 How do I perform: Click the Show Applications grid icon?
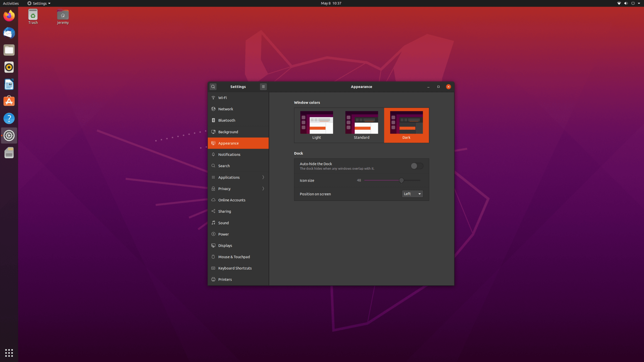click(x=9, y=353)
